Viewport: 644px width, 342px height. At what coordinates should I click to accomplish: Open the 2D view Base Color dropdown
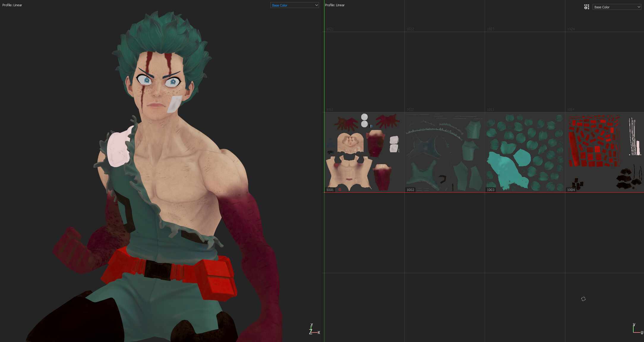click(x=617, y=7)
